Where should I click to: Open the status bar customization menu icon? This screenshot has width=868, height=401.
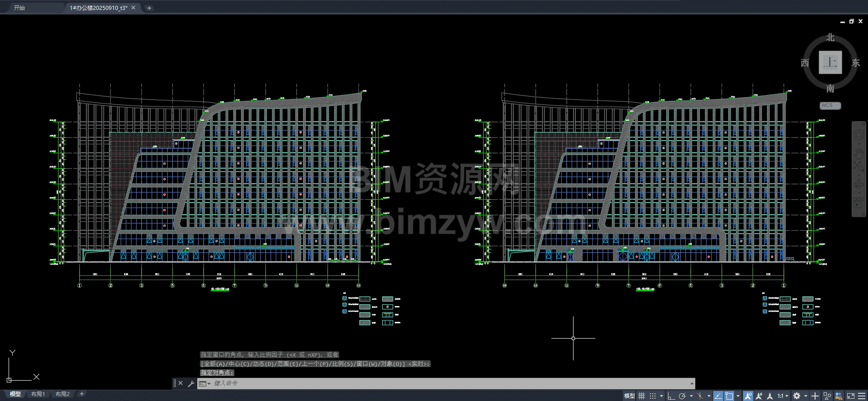point(862,396)
